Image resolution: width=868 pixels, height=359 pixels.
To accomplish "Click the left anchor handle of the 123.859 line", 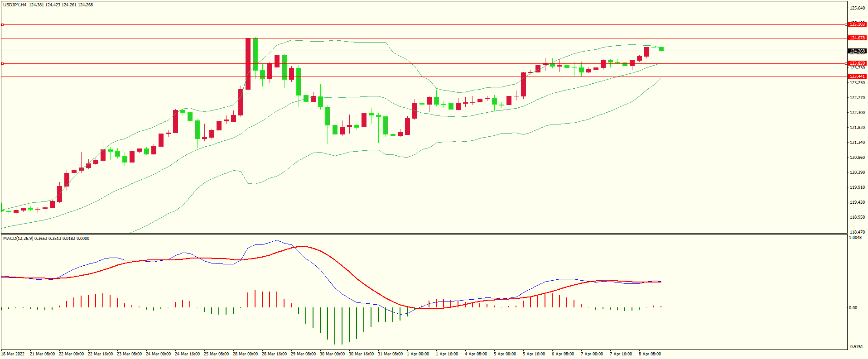I will pos(2,63).
